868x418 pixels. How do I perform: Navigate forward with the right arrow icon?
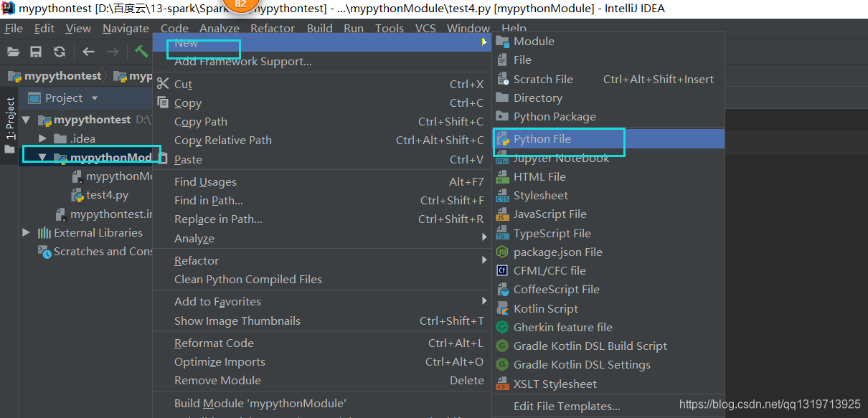pos(113,52)
